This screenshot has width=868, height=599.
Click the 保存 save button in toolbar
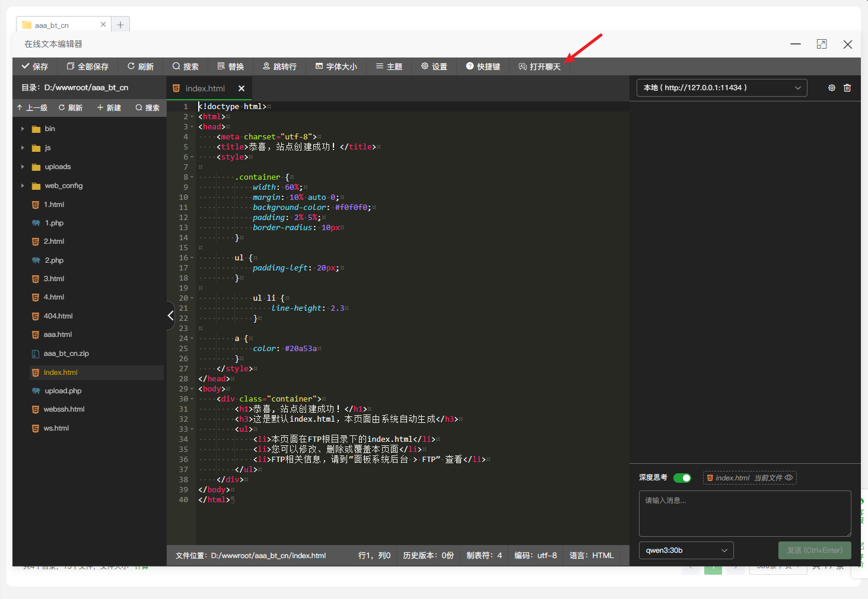coord(35,66)
